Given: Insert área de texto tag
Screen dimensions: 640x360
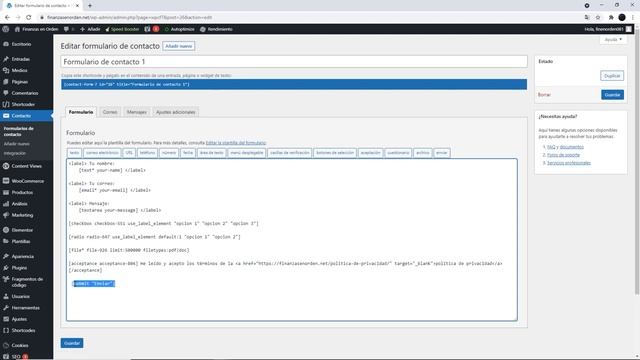Looking at the screenshot, I should 211,153.
